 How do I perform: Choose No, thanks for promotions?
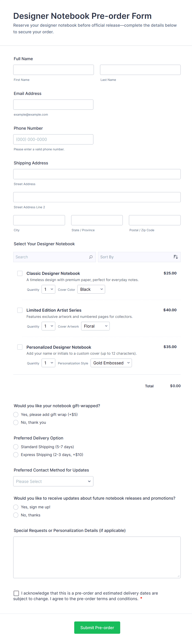tap(16, 515)
